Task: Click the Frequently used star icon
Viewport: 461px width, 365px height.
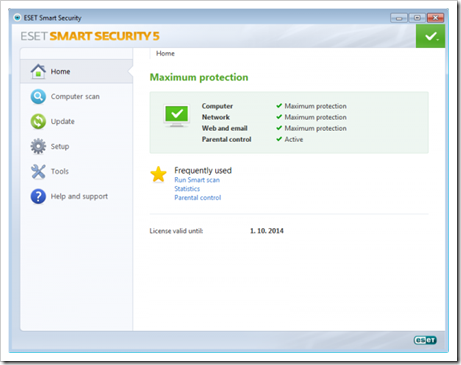Action: pyautogui.click(x=158, y=174)
